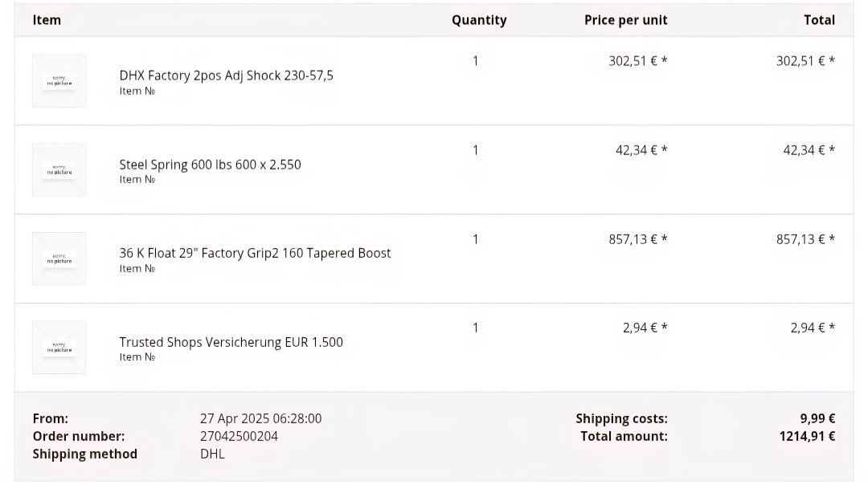The image size is (868, 485).
Task: Open DHX Factory 2pos Adj Shock item
Action: pos(227,75)
